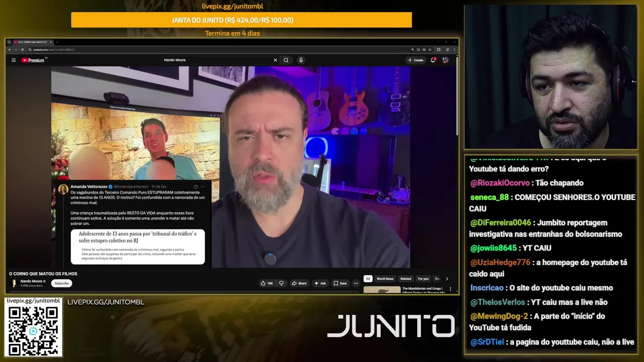Subscribe to Nando Moura channel
The width and height of the screenshot is (644, 362).
[x=62, y=283]
